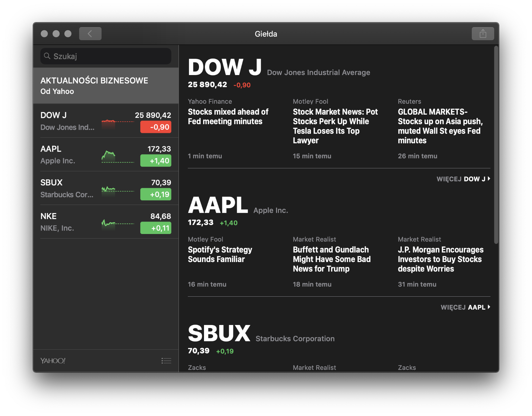
Task: Select Aktualności Biznesowe sidebar item
Action: pyautogui.click(x=106, y=86)
